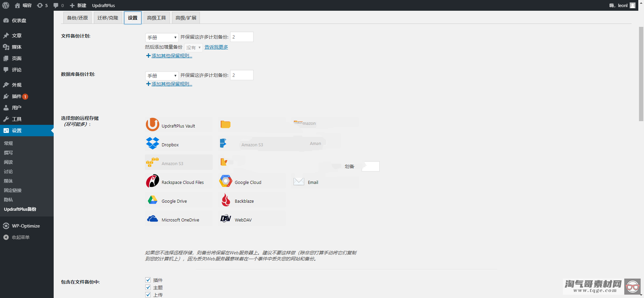Open the WP-Optimize sidebar item
The image size is (644, 298).
coord(27,226)
